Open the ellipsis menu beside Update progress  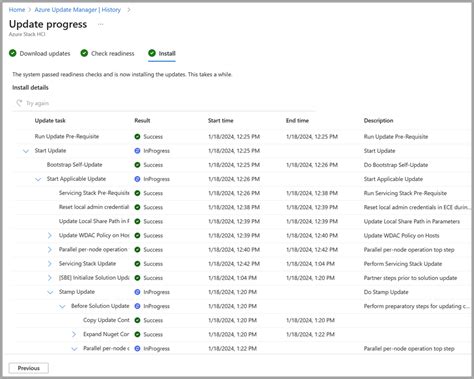pyautogui.click(x=101, y=24)
